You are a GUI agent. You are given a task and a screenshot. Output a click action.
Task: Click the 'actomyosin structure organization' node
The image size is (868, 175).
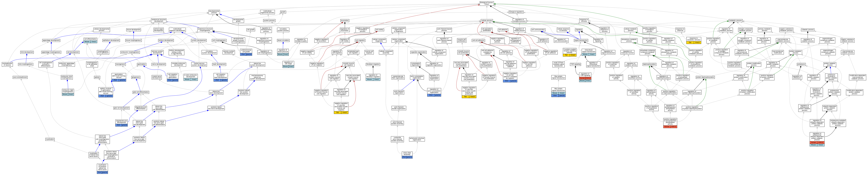[417, 139]
